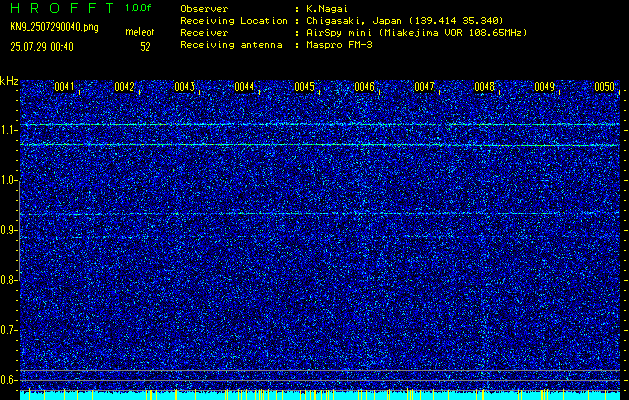Click the meteor label
The image size is (629, 400).
coord(140,32)
